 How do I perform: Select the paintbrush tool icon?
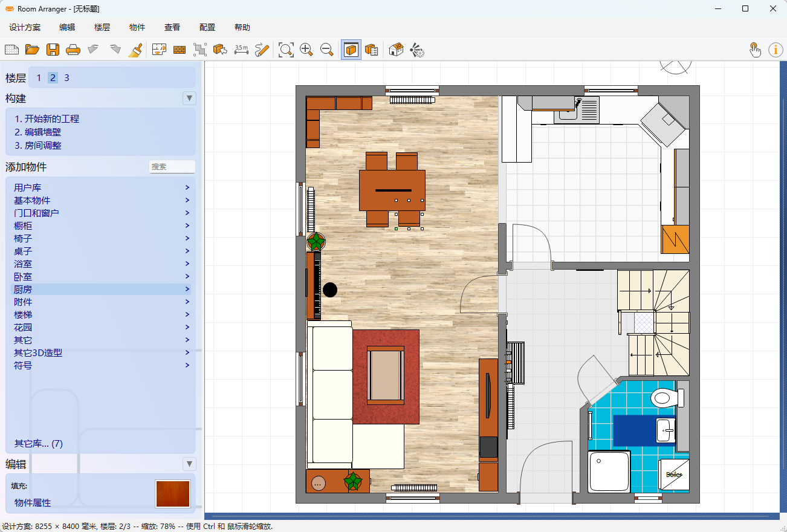pos(135,50)
